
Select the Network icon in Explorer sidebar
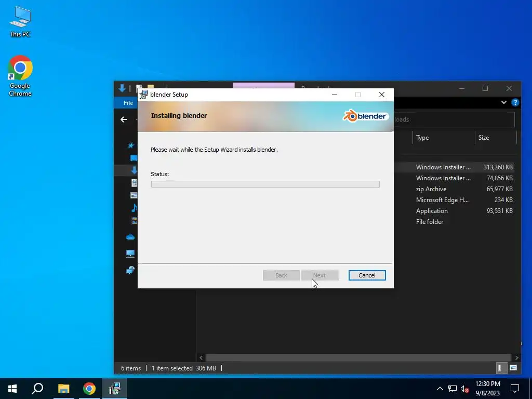point(130,270)
